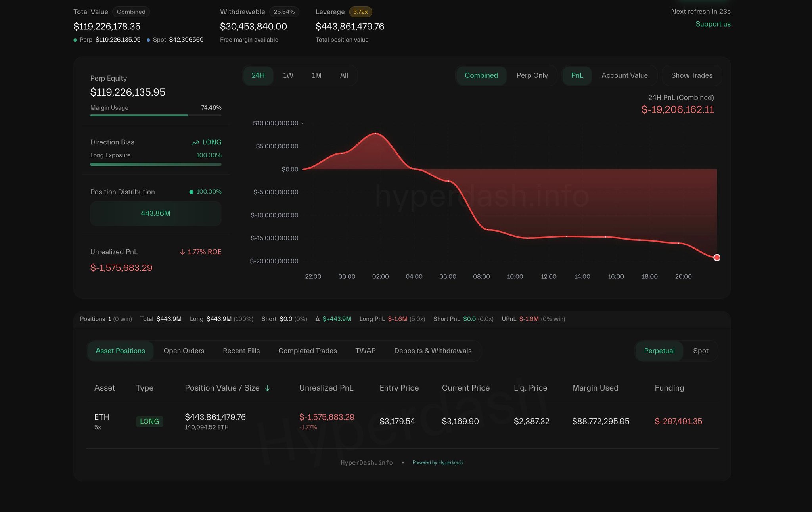Open the Deposits & Withdrawals tab

[433, 351]
